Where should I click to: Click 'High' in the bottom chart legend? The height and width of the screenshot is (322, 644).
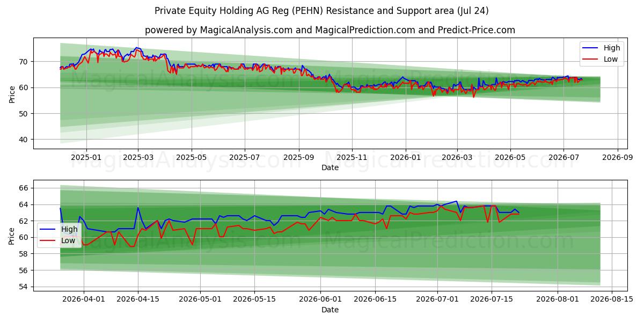coord(69,229)
